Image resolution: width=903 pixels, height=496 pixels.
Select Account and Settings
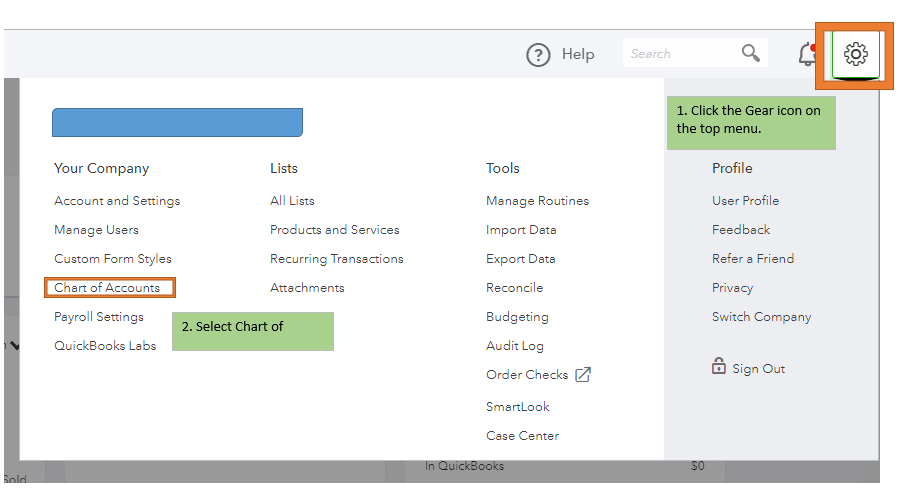pos(117,201)
